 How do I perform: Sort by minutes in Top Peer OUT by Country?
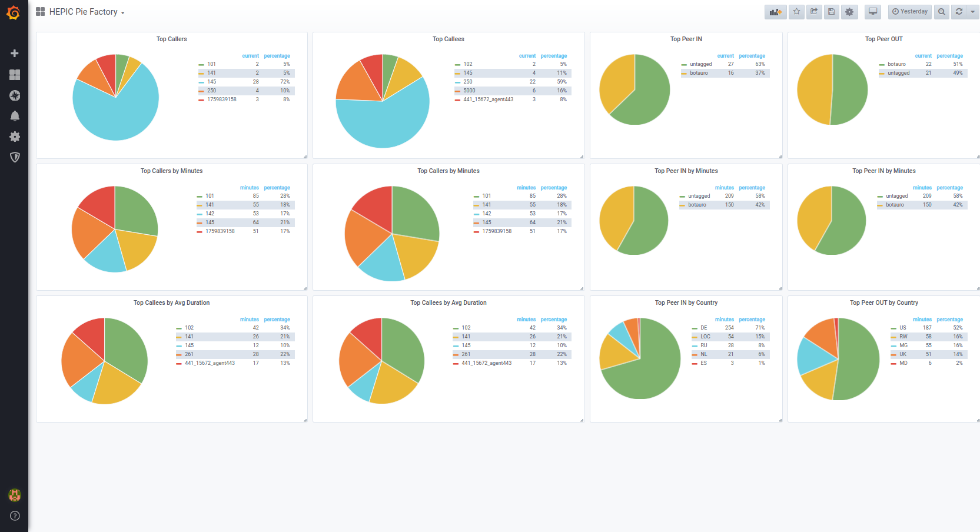coord(922,320)
